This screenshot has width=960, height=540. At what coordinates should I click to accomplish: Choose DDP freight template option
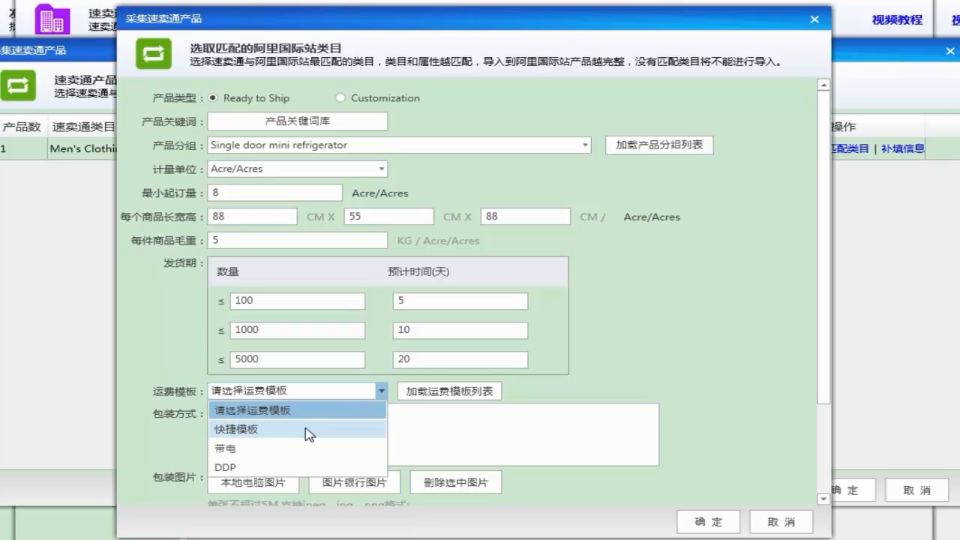pos(298,467)
